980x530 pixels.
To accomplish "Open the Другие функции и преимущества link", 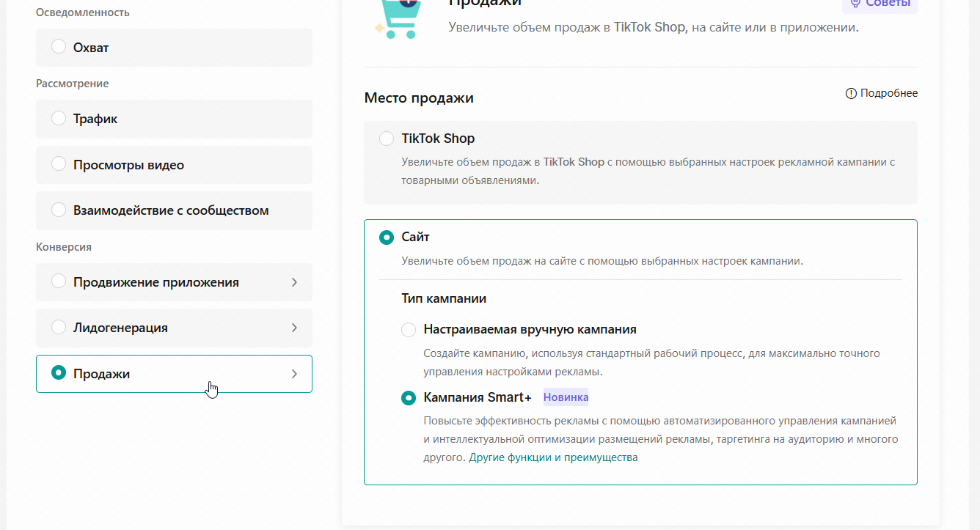I will [x=553, y=457].
